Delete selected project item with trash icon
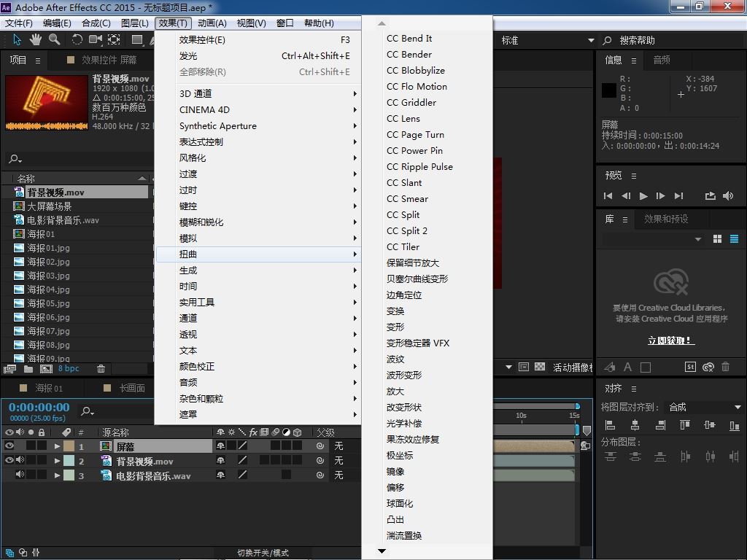 click(x=101, y=368)
